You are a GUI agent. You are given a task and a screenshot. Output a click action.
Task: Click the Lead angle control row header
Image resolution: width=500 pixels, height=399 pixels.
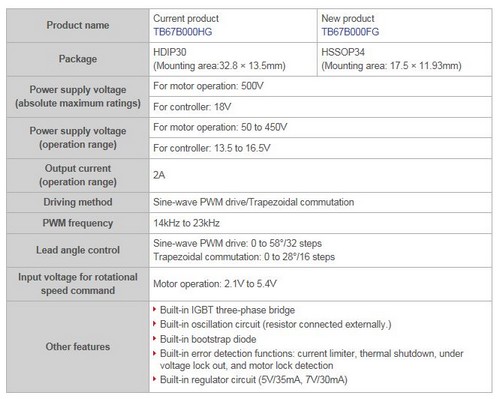click(x=78, y=250)
